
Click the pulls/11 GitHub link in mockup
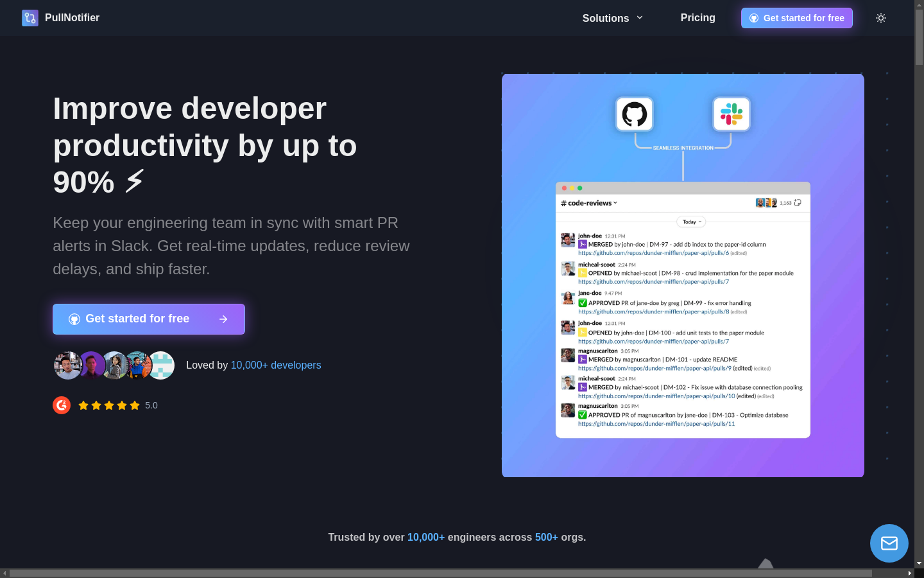click(x=656, y=424)
